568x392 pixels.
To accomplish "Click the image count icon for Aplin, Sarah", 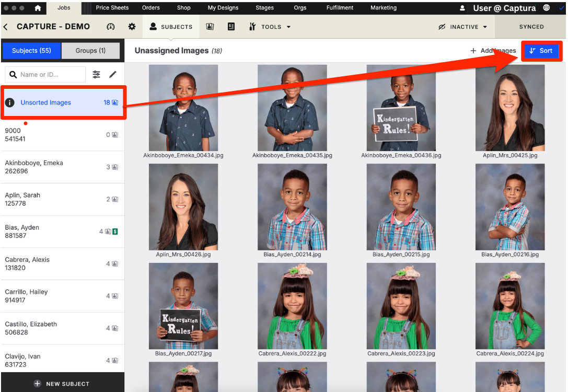I will point(115,199).
